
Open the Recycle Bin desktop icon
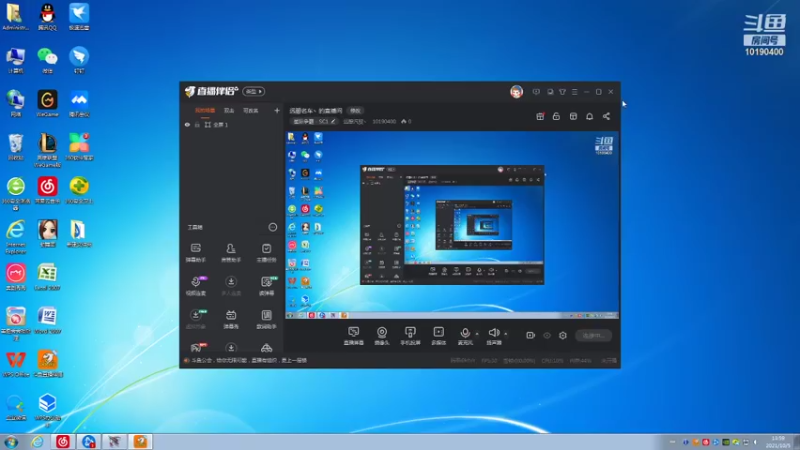[x=16, y=147]
